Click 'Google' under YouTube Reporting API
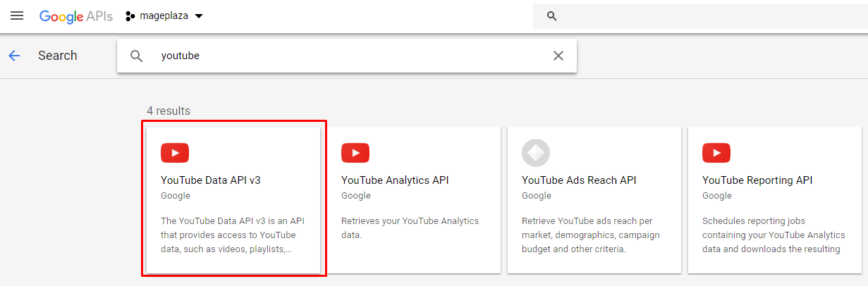The image size is (868, 286). coord(717,196)
